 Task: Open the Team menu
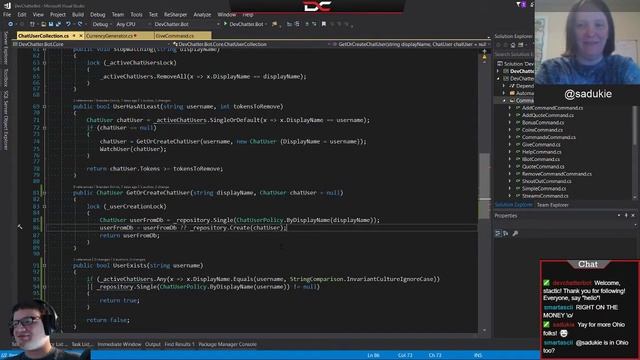point(118,15)
